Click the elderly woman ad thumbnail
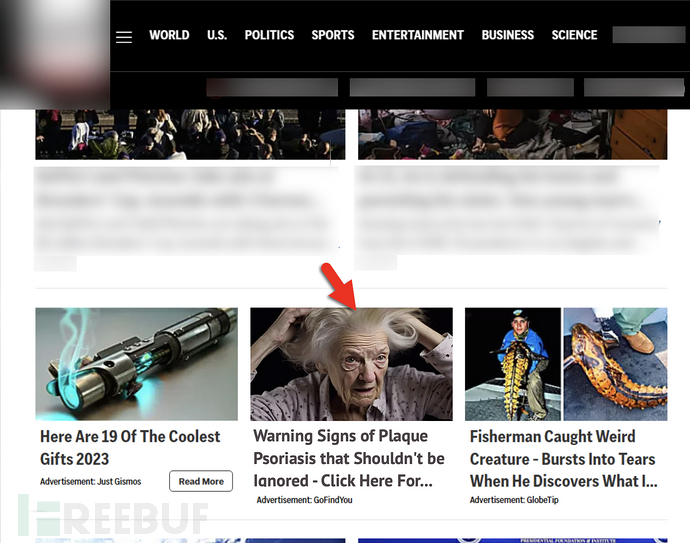690x543 pixels. pos(351,364)
